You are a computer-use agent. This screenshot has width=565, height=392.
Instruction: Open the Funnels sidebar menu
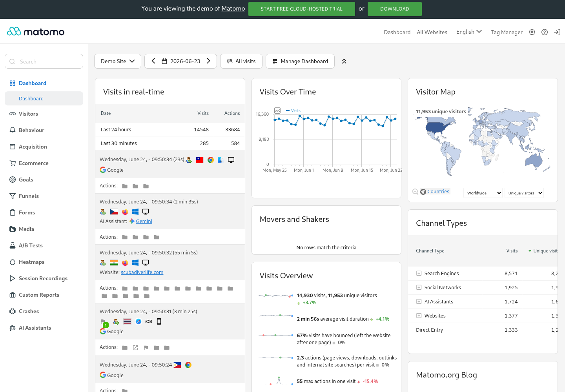(44, 196)
